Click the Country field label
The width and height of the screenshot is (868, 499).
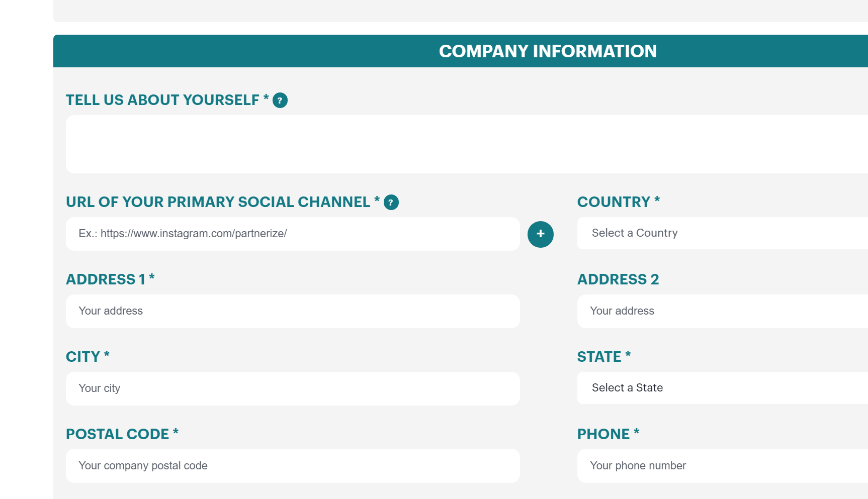(x=614, y=202)
